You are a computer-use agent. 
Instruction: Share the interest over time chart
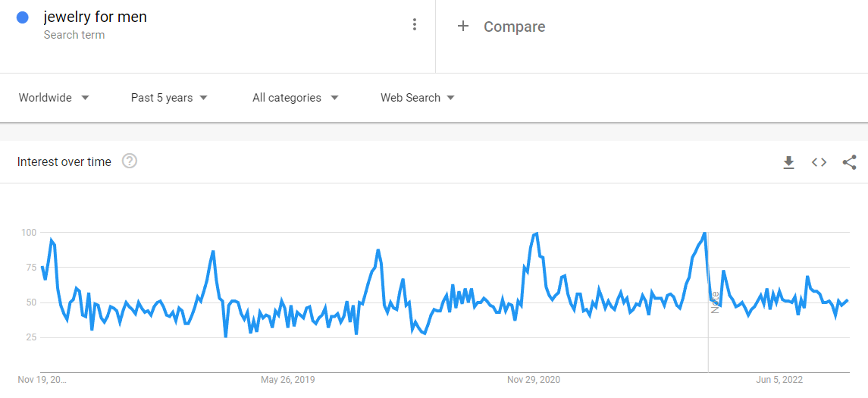(x=849, y=162)
